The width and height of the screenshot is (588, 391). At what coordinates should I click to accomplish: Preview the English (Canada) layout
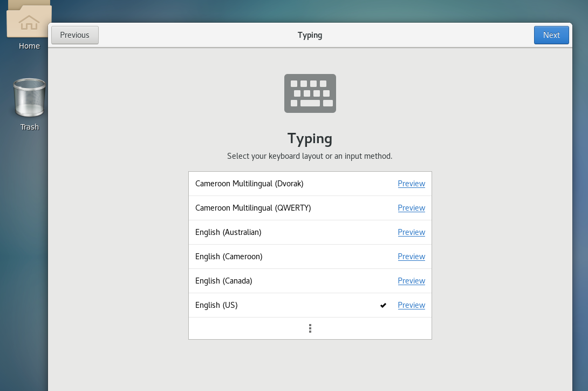412,281
